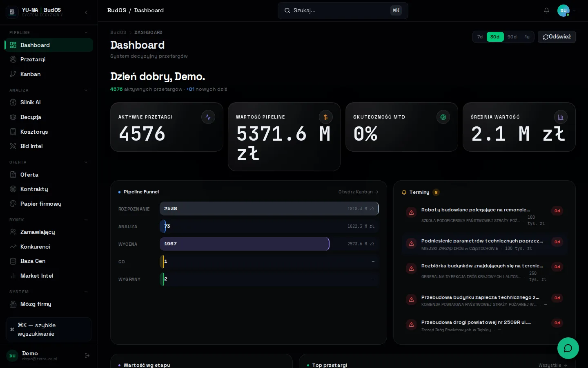
Task: Open Papier firmowy palette icon
Action: pos(13,204)
